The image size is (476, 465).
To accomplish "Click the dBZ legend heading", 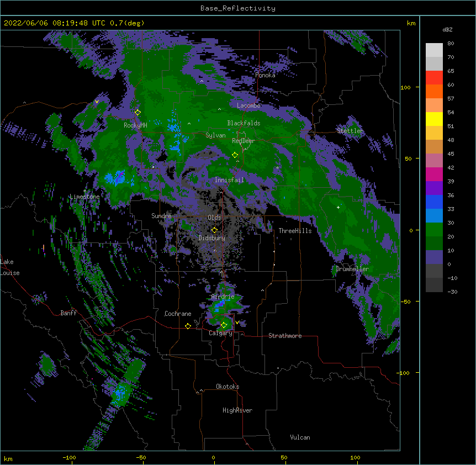I will tap(447, 30).
